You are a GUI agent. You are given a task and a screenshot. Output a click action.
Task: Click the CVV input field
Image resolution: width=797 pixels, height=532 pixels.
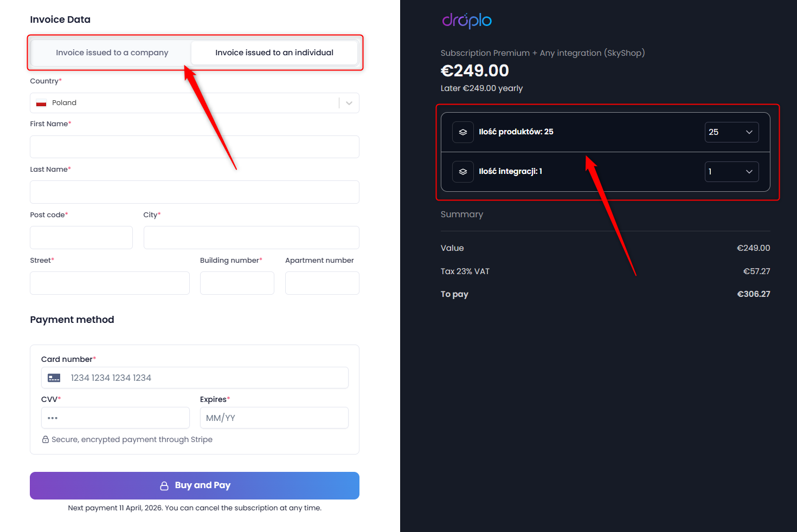click(115, 418)
